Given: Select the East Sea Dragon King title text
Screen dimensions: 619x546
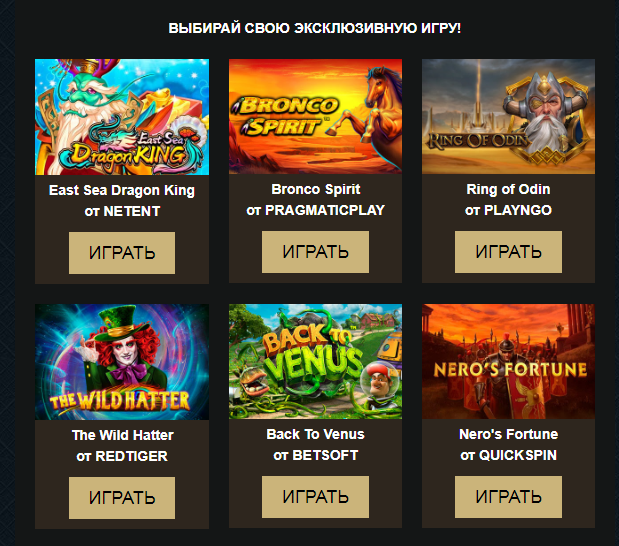Looking at the screenshot, I should (x=122, y=190).
